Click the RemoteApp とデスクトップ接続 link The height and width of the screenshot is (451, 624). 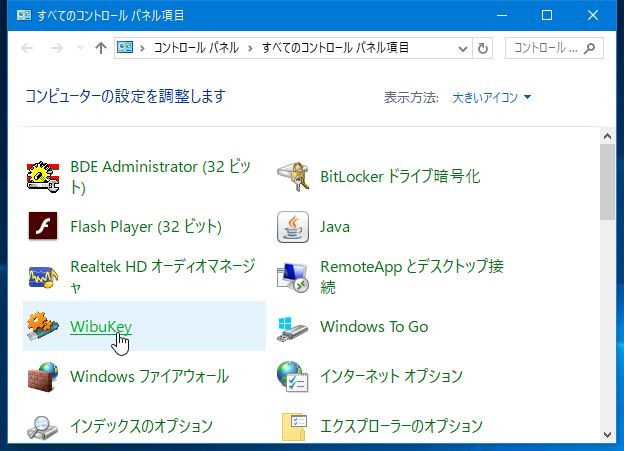point(412,277)
